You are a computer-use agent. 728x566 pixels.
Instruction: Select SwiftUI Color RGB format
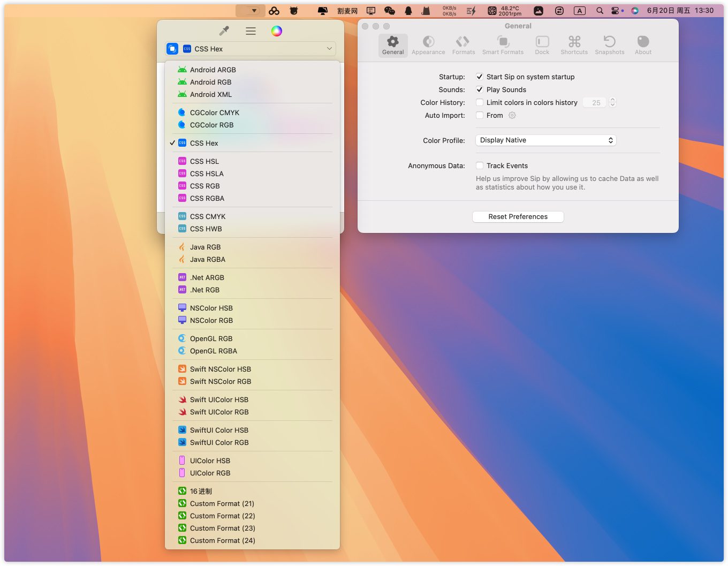pyautogui.click(x=253, y=442)
